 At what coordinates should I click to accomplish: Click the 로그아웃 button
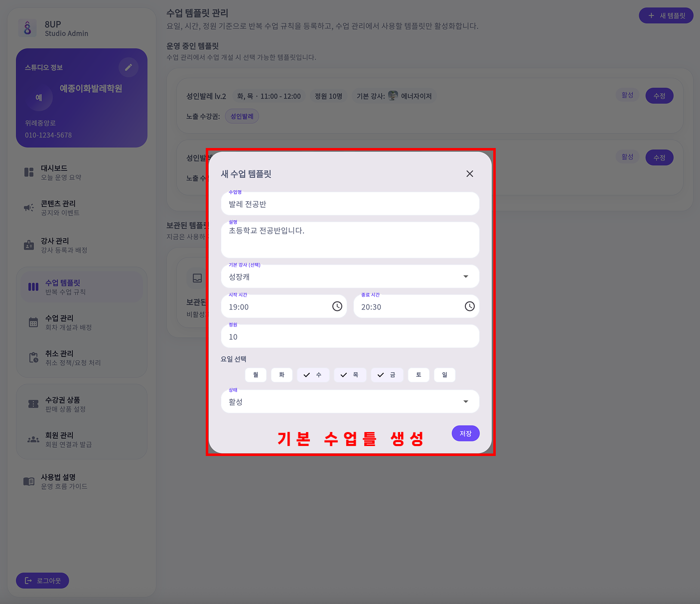tap(42, 581)
